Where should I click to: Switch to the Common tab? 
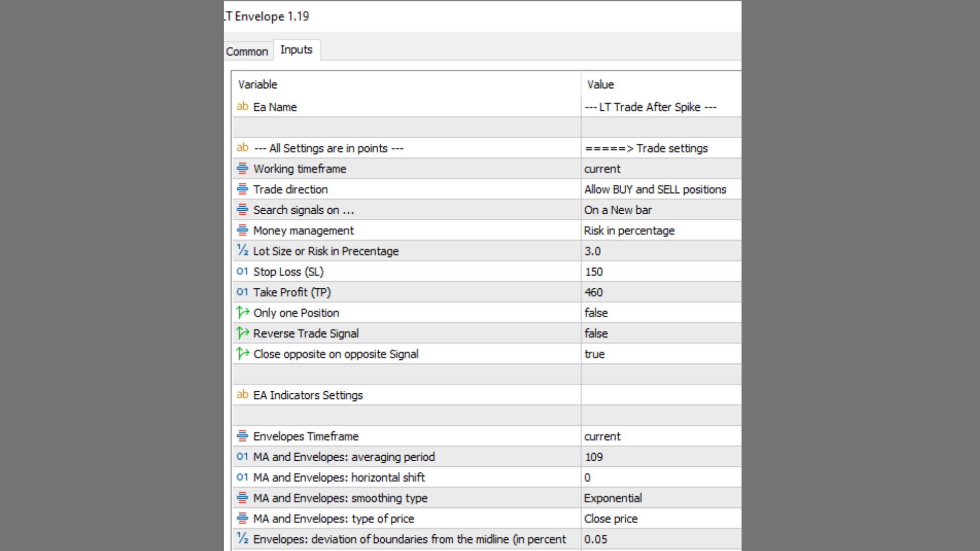point(247,52)
